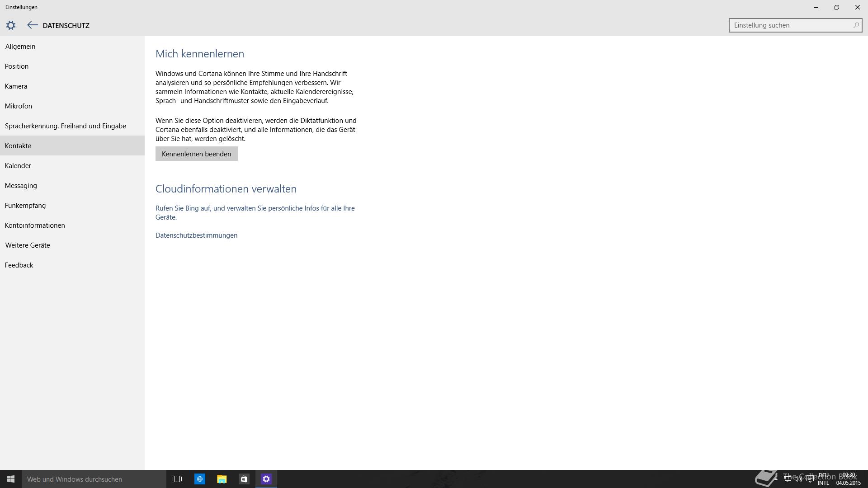Focus the Einstellung suchen search field

[x=789, y=25]
